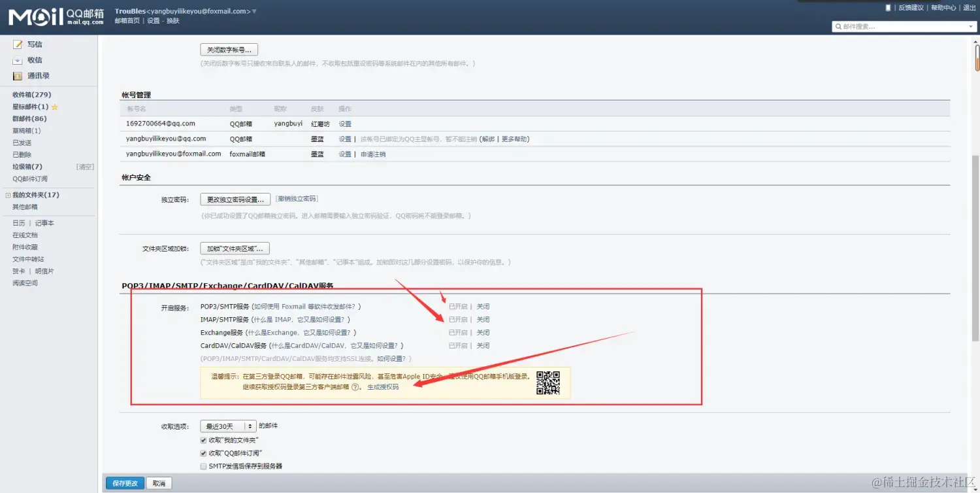Open 在线文档 in sidebar
Screen dimensions: 980x493
click(25, 235)
